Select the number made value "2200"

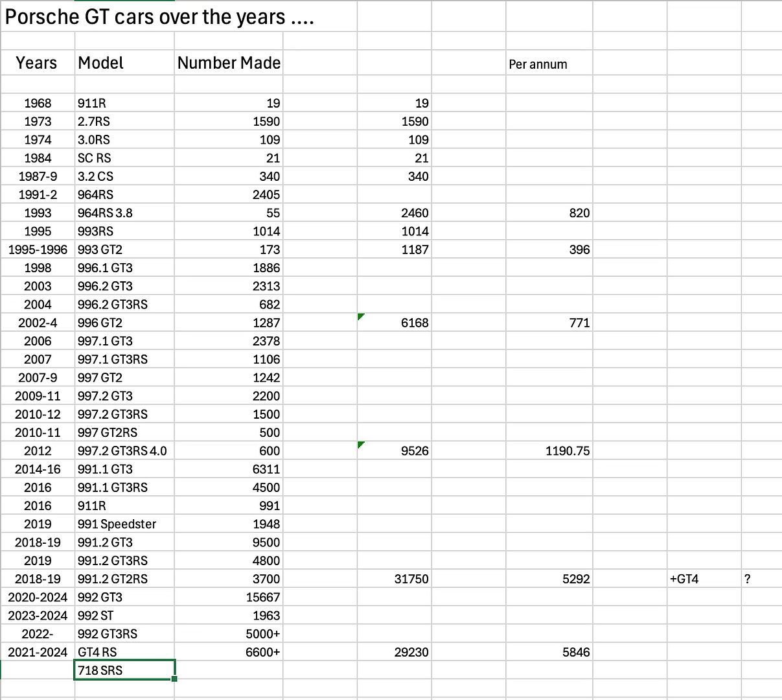click(228, 396)
